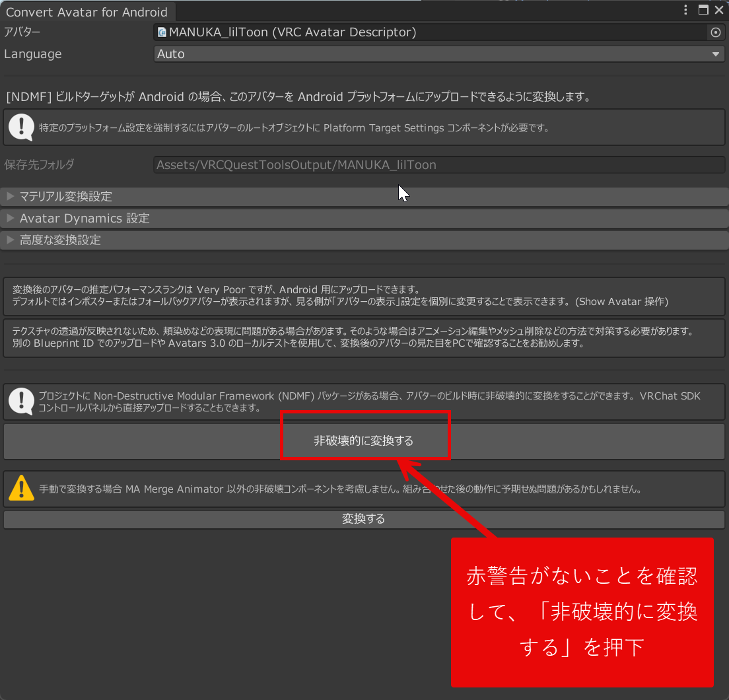
Task: Click the yellow warning triangle icon
Action: [21, 489]
